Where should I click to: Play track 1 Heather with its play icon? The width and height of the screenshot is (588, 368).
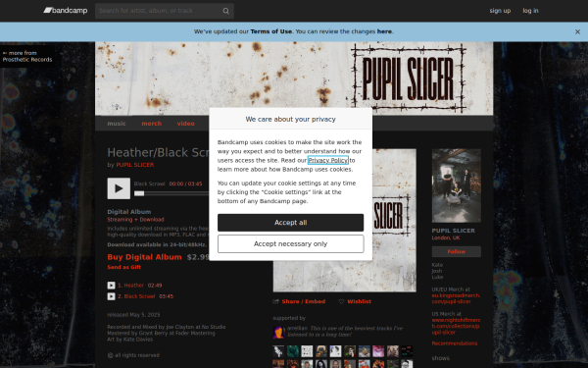[111, 286]
